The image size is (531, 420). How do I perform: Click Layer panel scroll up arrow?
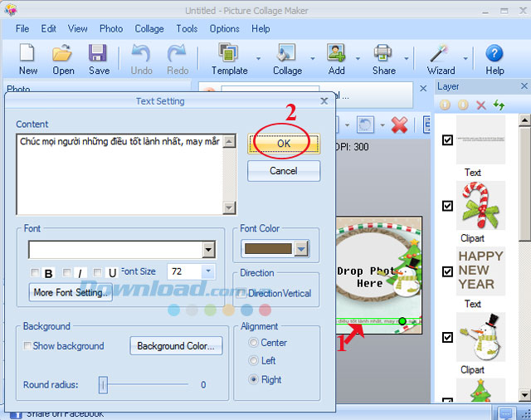click(524, 120)
